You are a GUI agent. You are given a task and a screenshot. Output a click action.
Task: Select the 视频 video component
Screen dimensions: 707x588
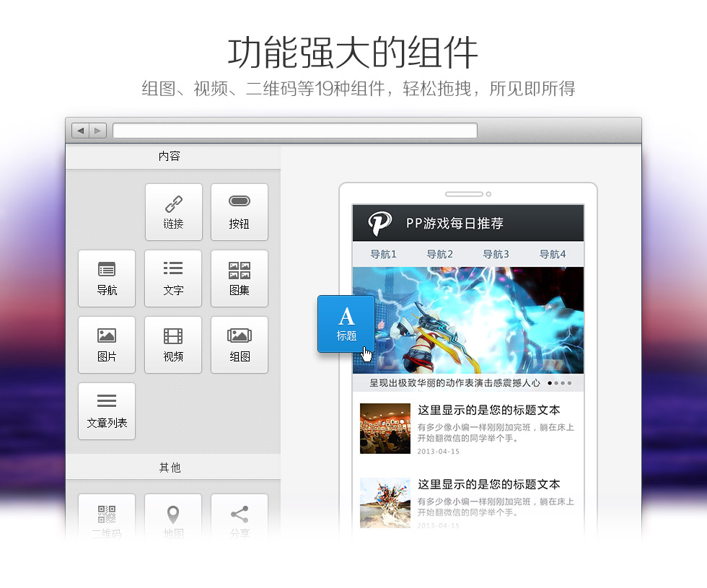point(173,345)
